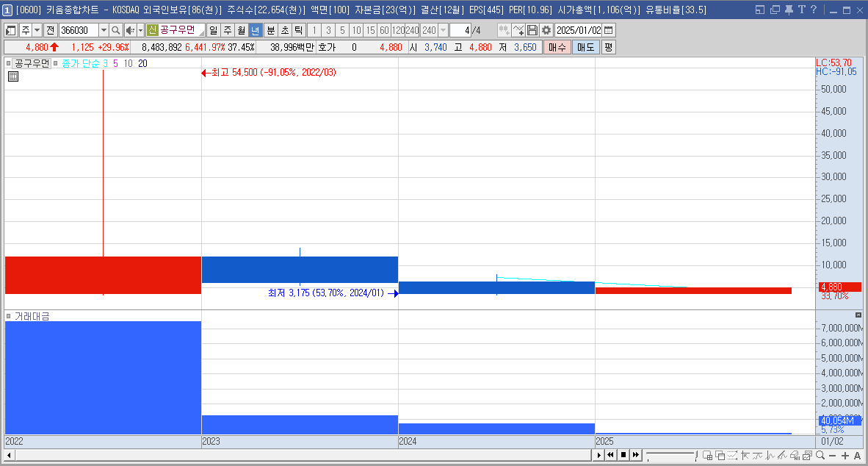The width and height of the screenshot is (868, 466).
Task: Click the green 신 badge icon
Action: (x=152, y=30)
